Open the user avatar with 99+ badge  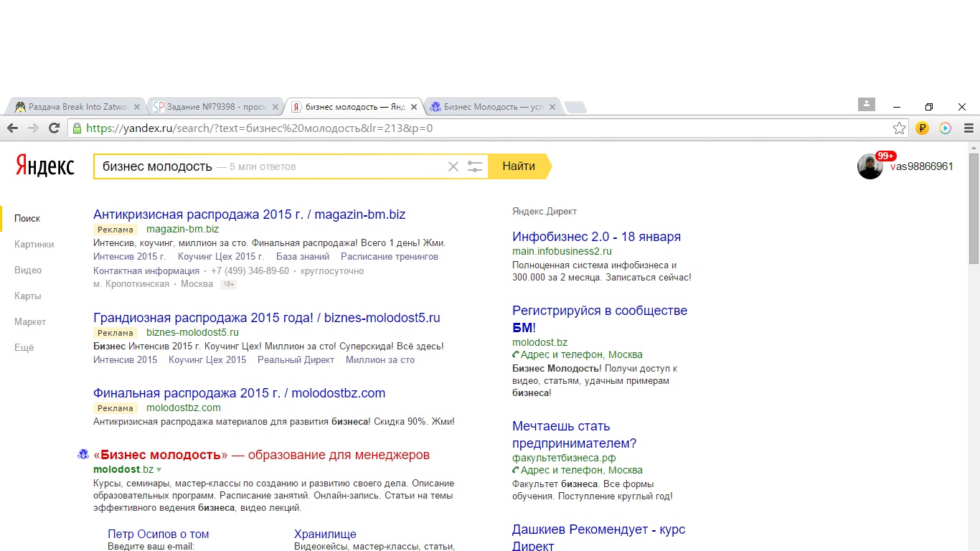[x=870, y=166]
